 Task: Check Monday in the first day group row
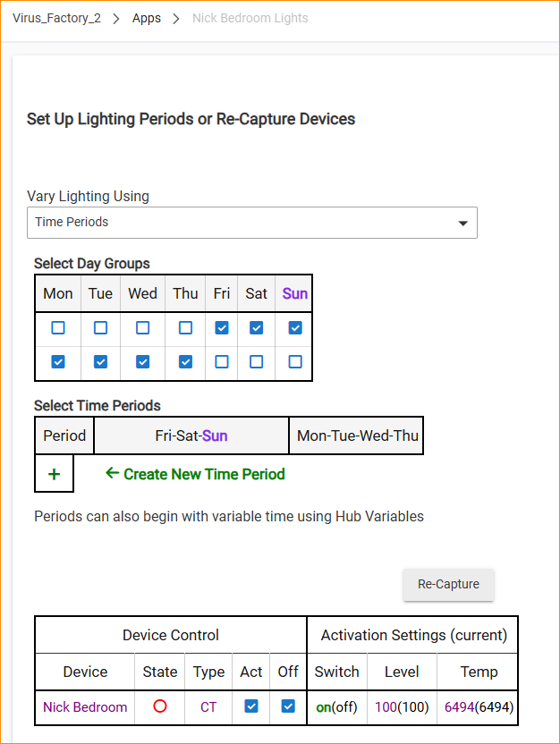pyautogui.click(x=58, y=328)
